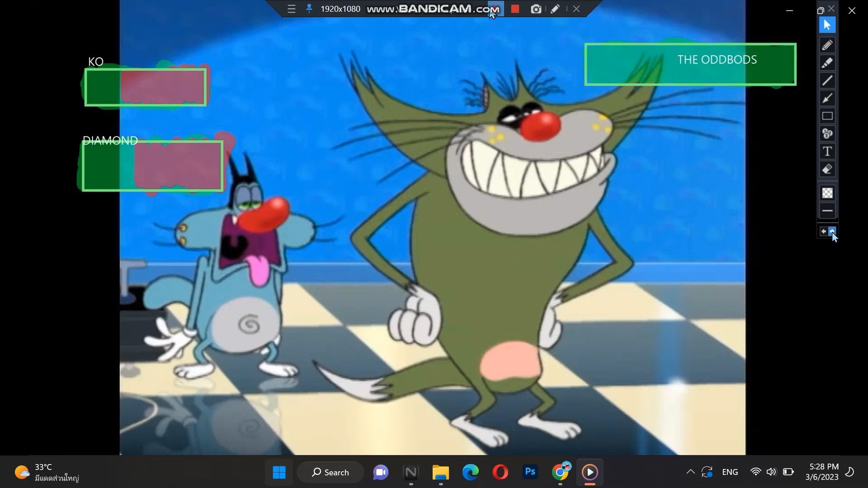This screenshot has width=868, height=488.
Task: Select the highlighter tool
Action: pos(827,63)
